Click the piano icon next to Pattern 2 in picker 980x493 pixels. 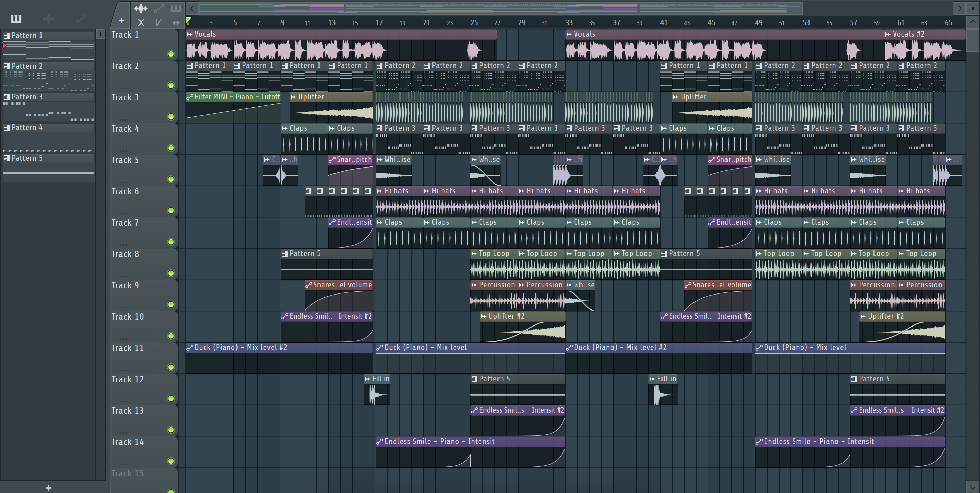6,66
